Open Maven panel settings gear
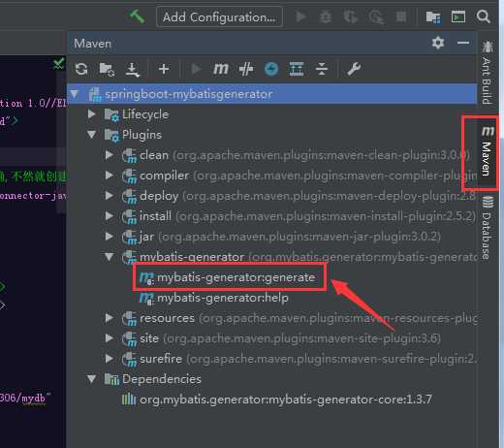This screenshot has height=448, width=504. (438, 43)
